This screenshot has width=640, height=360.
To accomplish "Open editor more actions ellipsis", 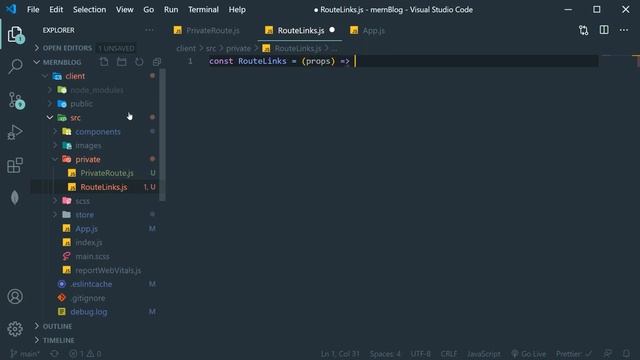I will pos(624,30).
